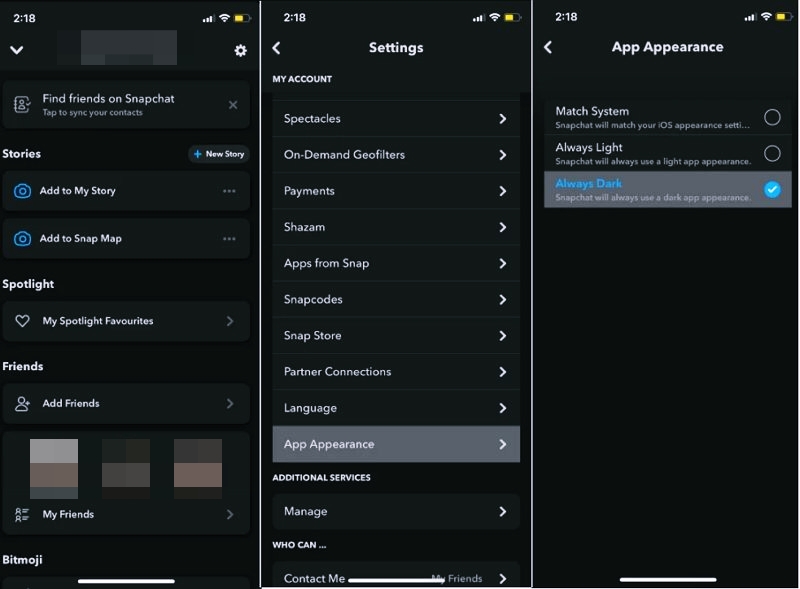Open Spectacles settings chevron
This screenshot has height=589, width=800.
(x=503, y=118)
